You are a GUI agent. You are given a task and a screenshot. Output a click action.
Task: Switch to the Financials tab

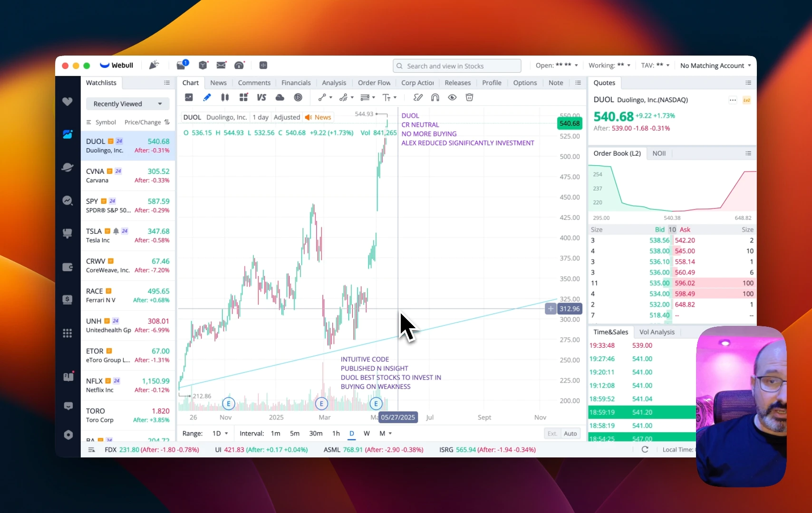pyautogui.click(x=296, y=83)
